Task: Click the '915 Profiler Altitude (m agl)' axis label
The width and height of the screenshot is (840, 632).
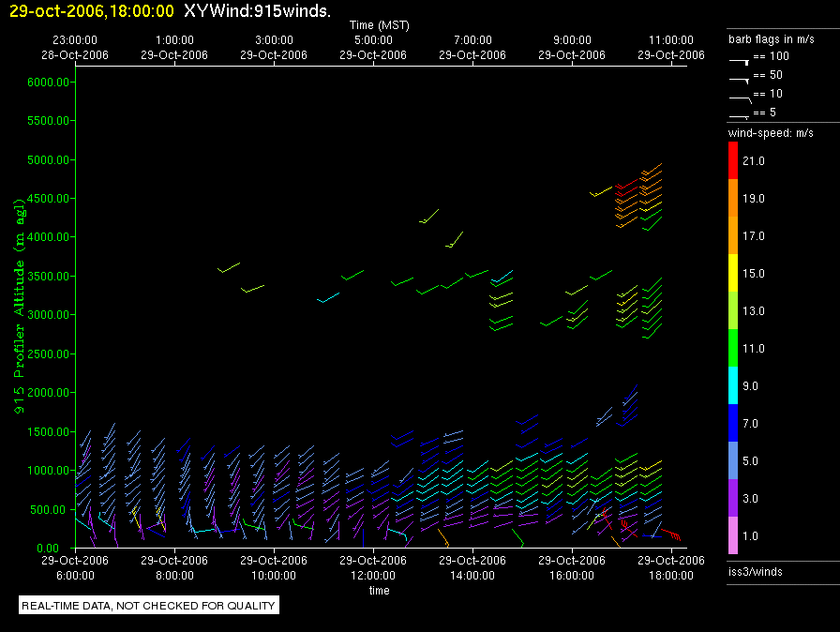Action: coord(20,307)
